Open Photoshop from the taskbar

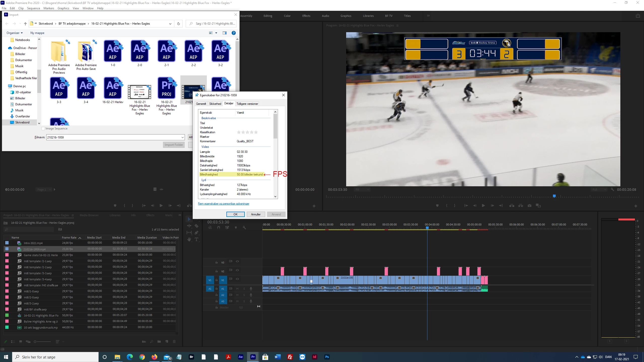pyautogui.click(x=327, y=357)
